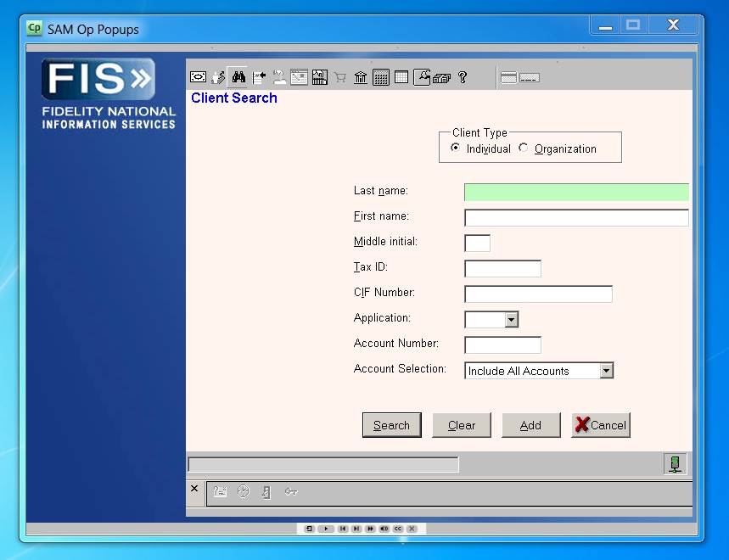The image size is (729, 560).
Task: Click the person-with-stairs icon in toolbar
Action: pos(218,77)
